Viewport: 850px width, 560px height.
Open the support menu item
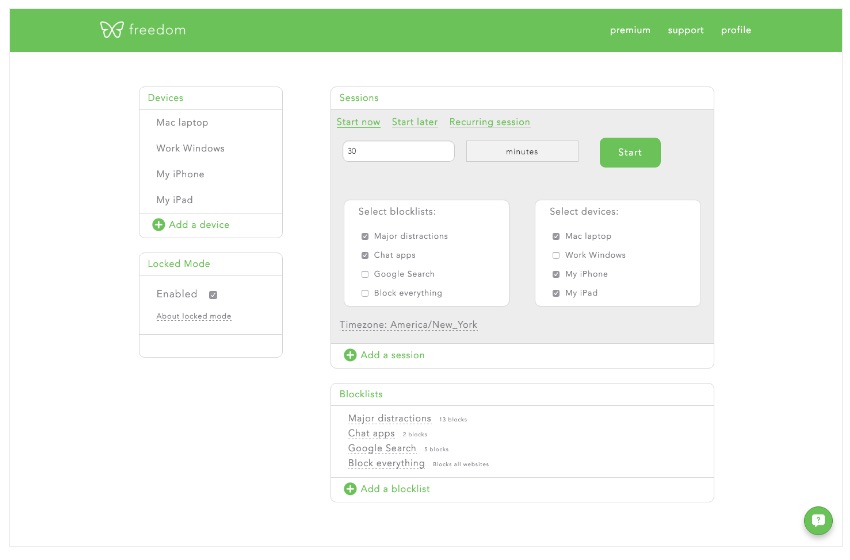pos(686,30)
